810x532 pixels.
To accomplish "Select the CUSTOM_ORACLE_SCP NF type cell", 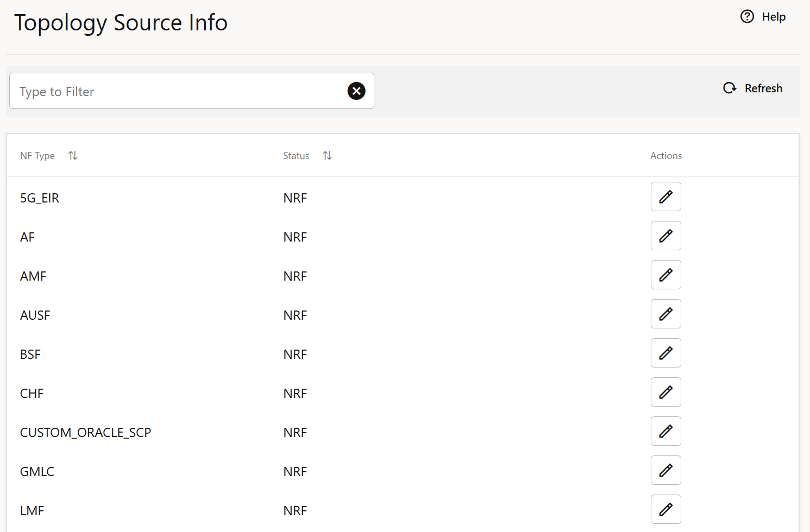I will pos(85,433).
